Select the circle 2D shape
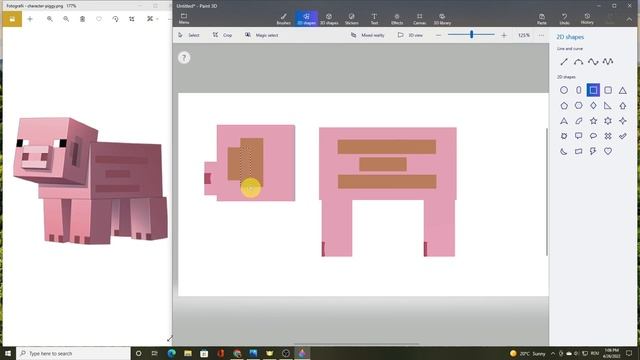The width and height of the screenshot is (640, 360). [564, 90]
